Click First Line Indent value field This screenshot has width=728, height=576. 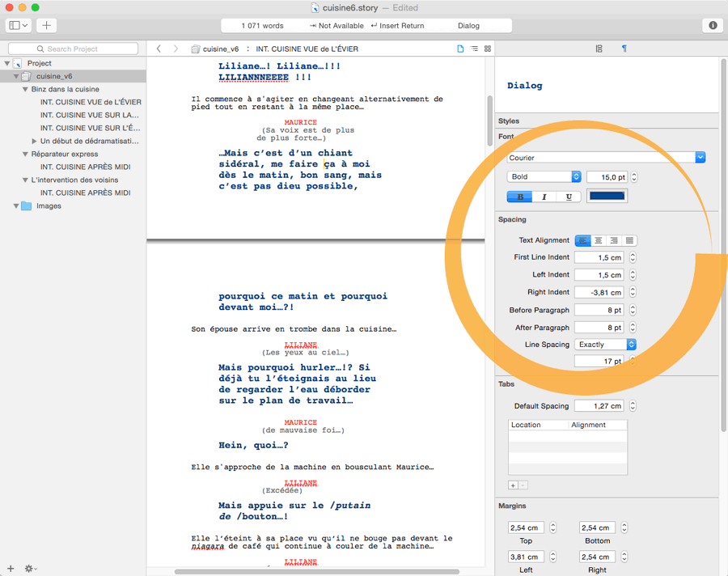coord(599,257)
